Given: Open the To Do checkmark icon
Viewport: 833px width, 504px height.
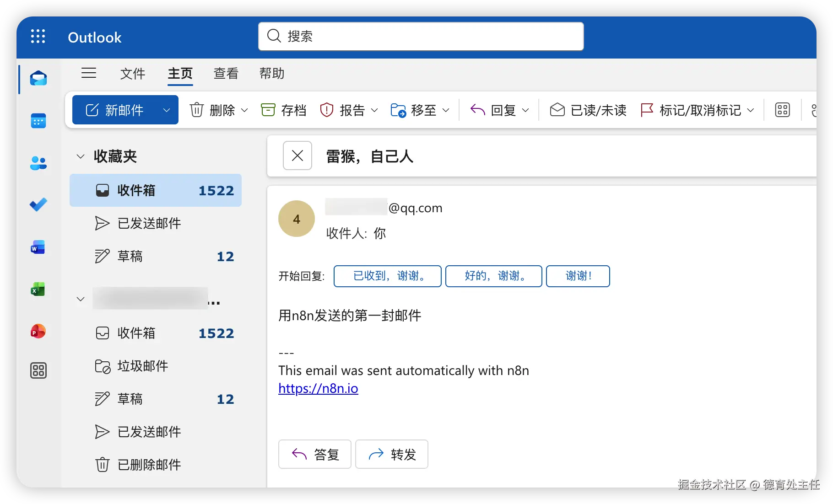Looking at the screenshot, I should (38, 204).
